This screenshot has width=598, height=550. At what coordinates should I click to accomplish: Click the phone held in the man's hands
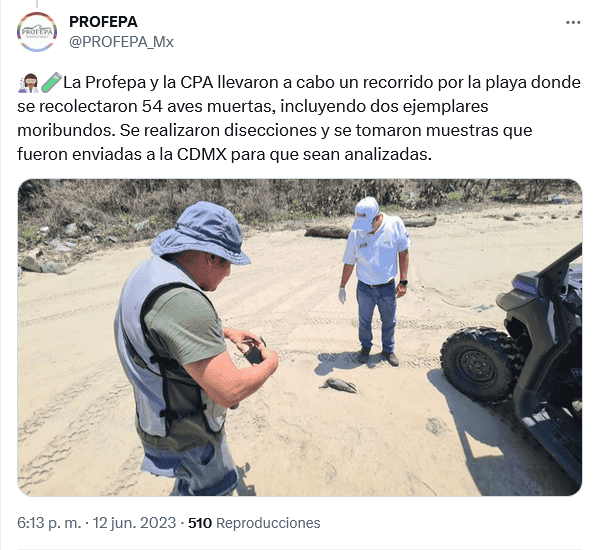coord(254,354)
